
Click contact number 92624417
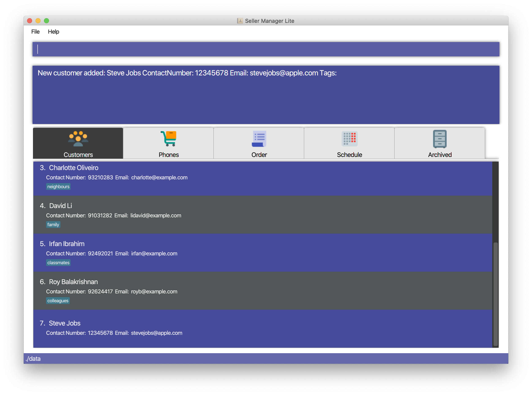pos(100,291)
